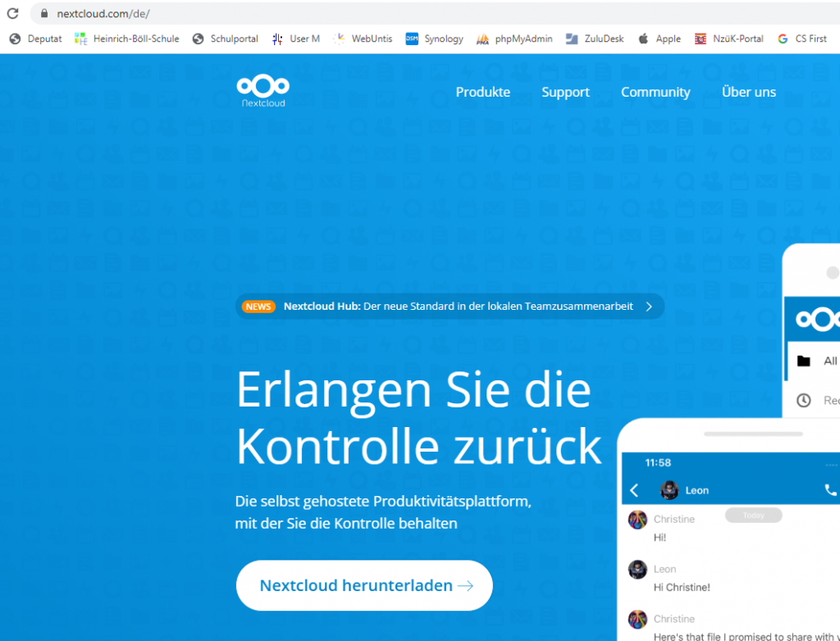The width and height of the screenshot is (840, 641).
Task: Click the Today date pill in the chat
Action: (753, 515)
